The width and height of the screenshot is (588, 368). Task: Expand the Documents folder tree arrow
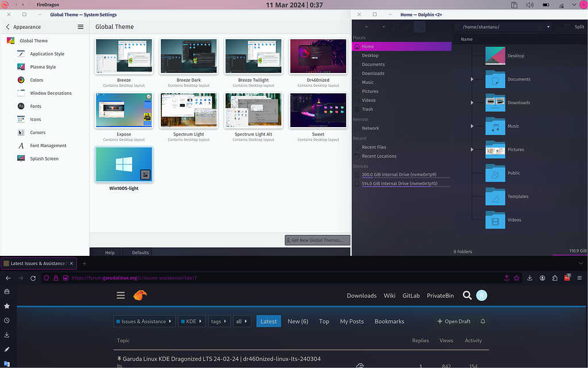click(x=472, y=79)
